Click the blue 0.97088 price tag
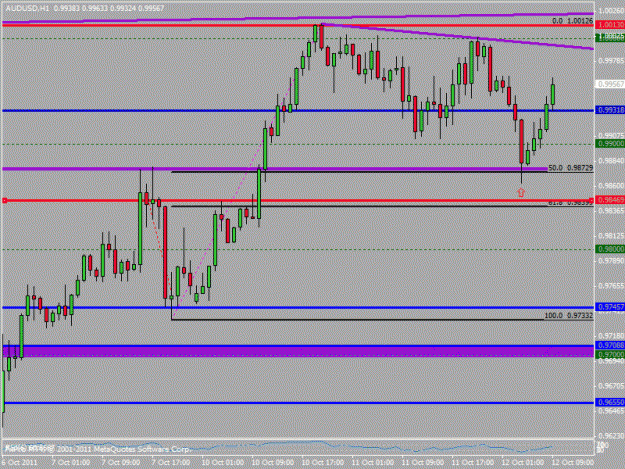 [x=610, y=345]
